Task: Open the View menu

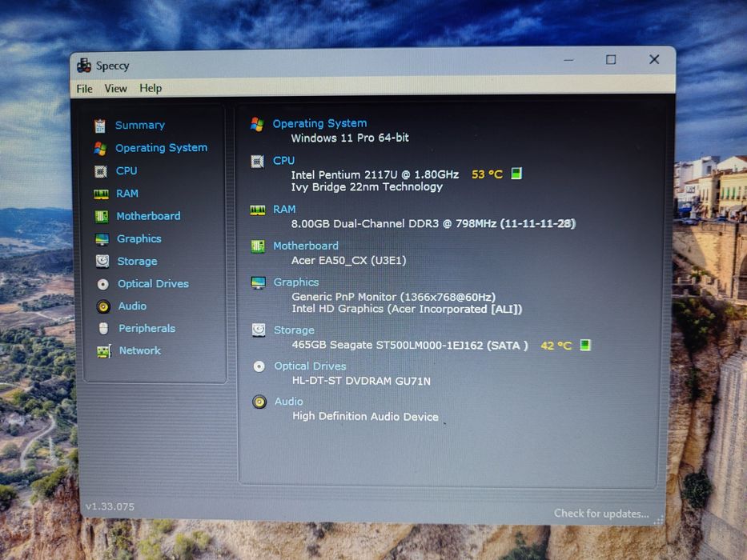Action: coord(116,89)
